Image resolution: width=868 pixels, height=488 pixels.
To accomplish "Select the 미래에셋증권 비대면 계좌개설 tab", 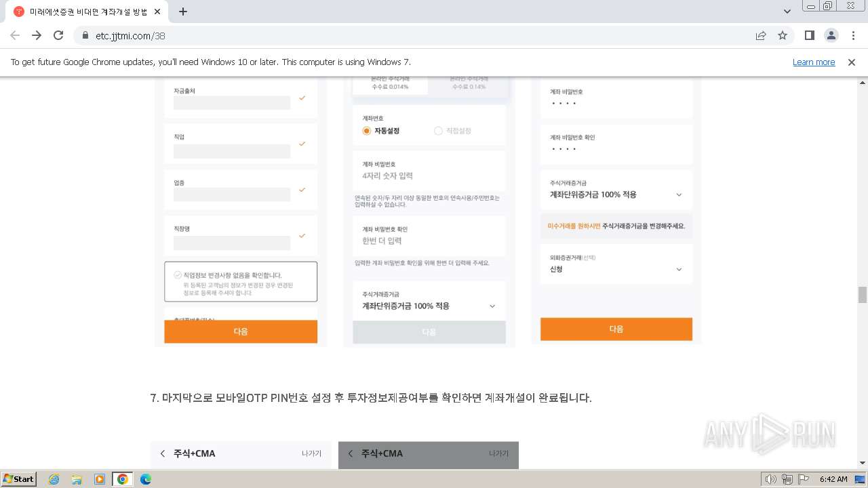I will tap(88, 12).
